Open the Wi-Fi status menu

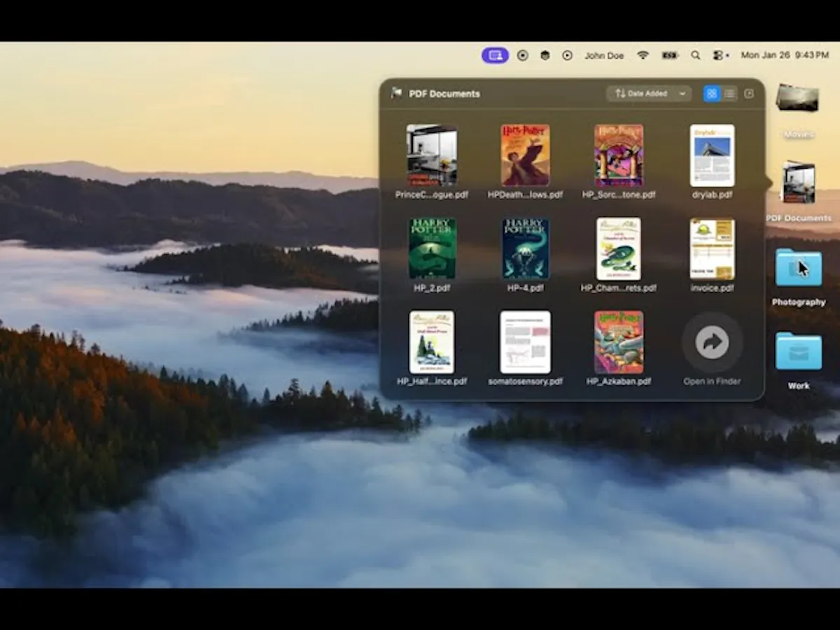coord(643,55)
